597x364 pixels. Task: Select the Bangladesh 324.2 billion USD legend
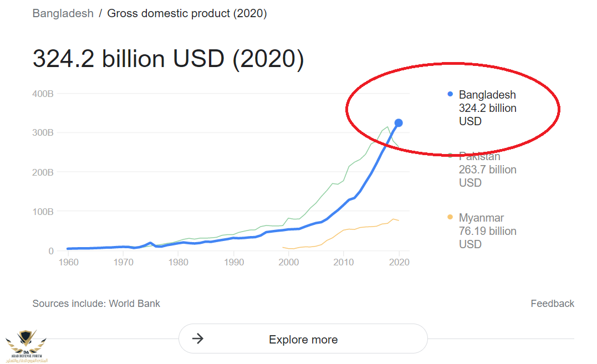(487, 108)
